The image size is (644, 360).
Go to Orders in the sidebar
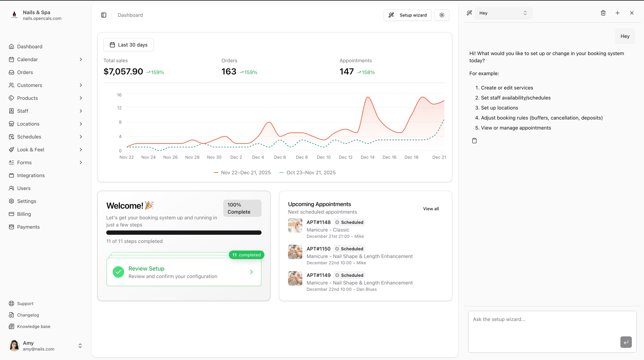tap(25, 72)
